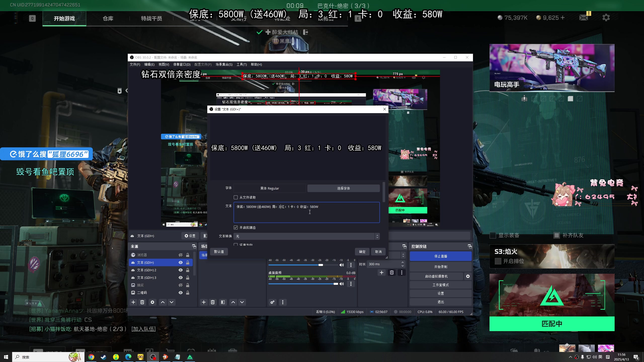
Task: Unlock the Browser source
Action: (x=188, y=255)
